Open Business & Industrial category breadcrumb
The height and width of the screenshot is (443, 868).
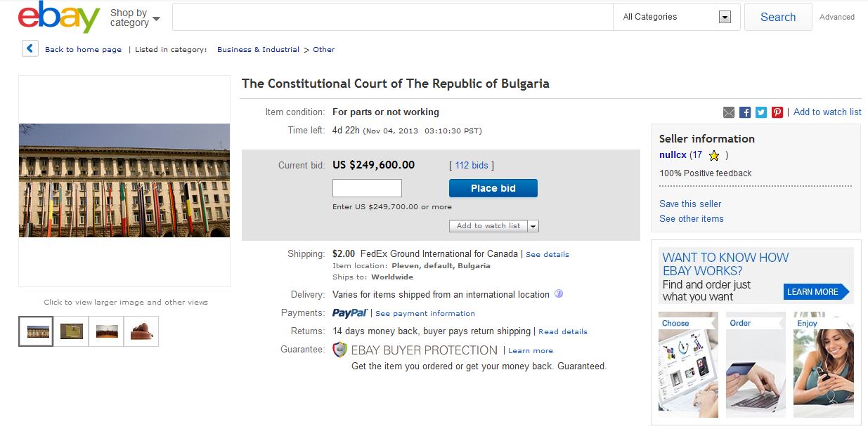click(x=258, y=50)
